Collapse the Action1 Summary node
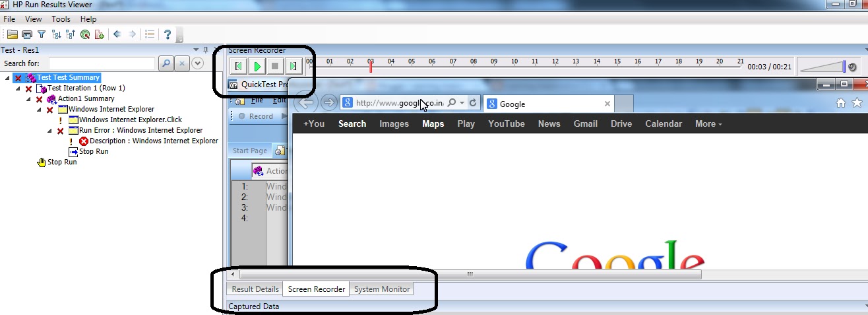The image size is (868, 315). [x=28, y=99]
